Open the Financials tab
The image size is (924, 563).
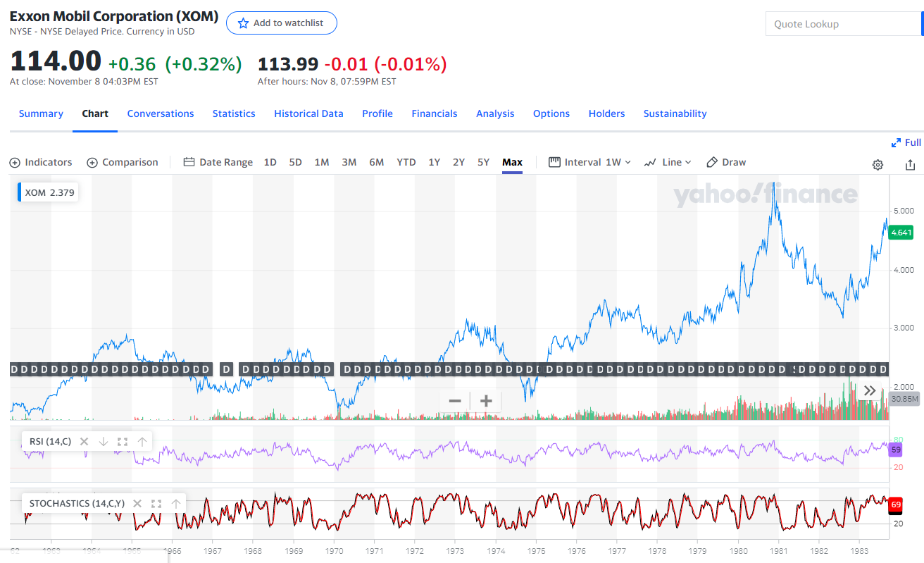435,113
